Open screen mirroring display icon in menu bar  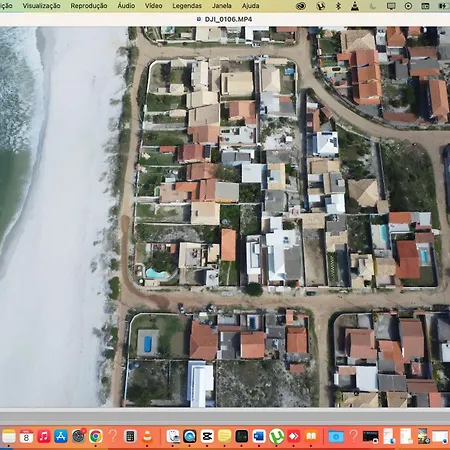click(x=391, y=6)
